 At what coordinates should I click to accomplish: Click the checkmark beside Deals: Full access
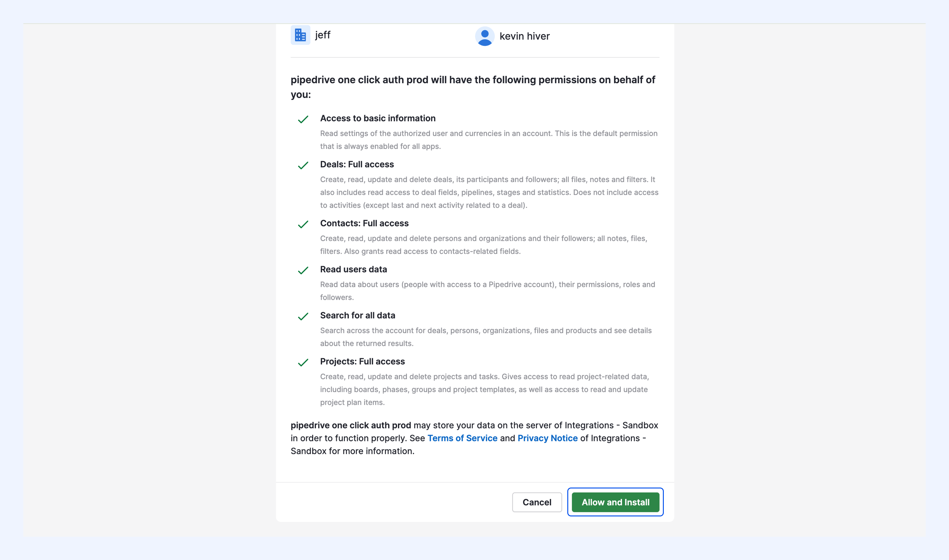pos(303,165)
